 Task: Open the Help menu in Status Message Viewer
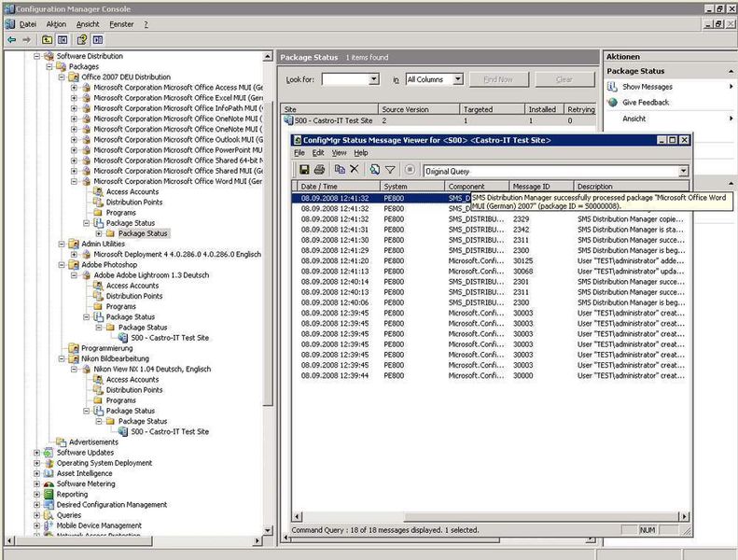click(x=361, y=152)
